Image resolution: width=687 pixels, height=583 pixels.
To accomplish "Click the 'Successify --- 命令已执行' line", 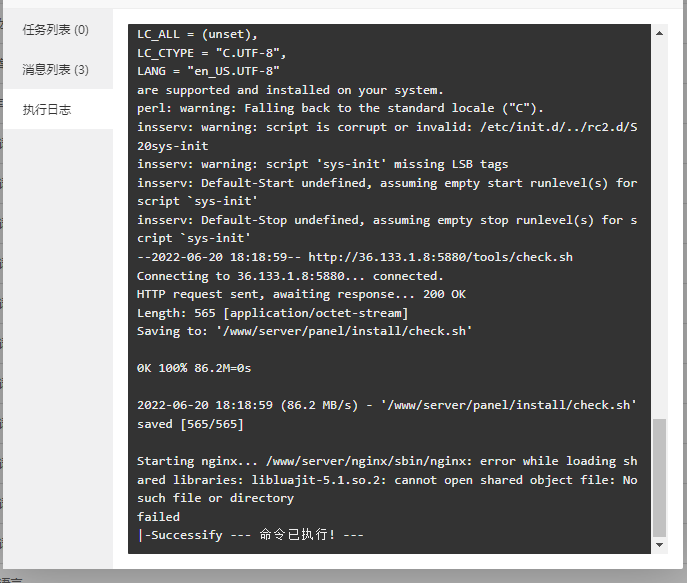I will coord(250,535).
